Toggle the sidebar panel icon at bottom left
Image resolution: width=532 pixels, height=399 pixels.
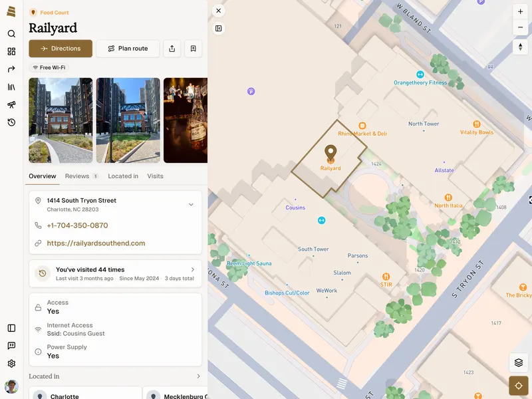[x=11, y=328]
